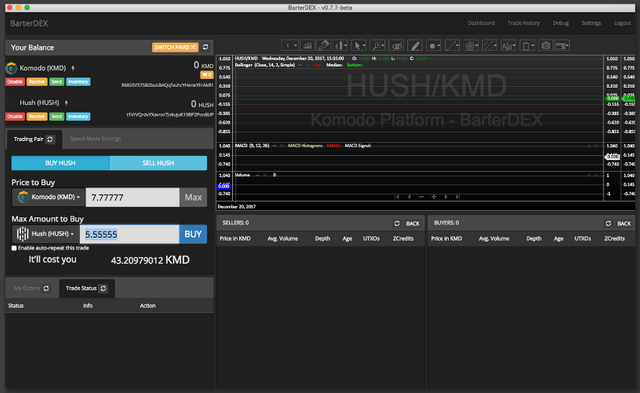Refresh the Buyers order list
Viewport: 640px width, 393px height.
click(608, 223)
